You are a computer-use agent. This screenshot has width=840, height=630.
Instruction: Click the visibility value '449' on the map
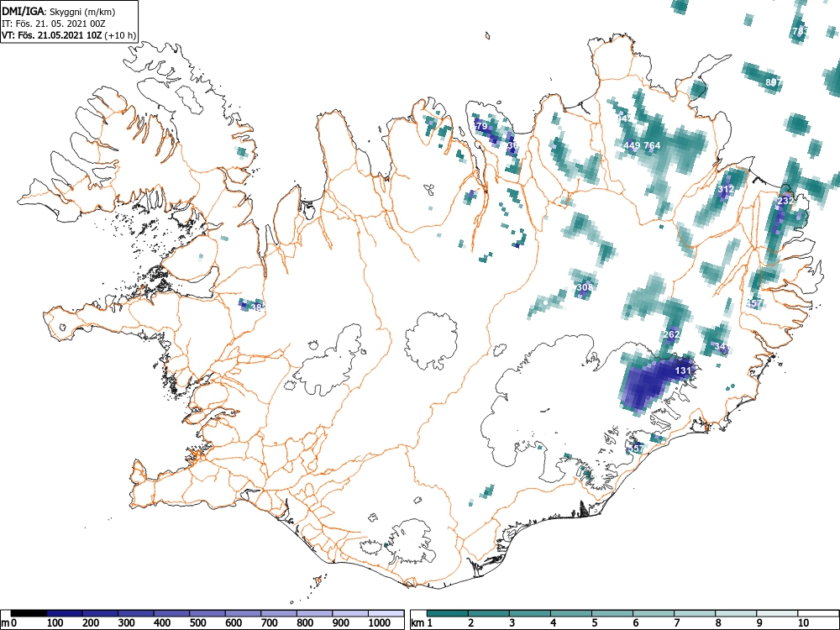[x=632, y=145]
